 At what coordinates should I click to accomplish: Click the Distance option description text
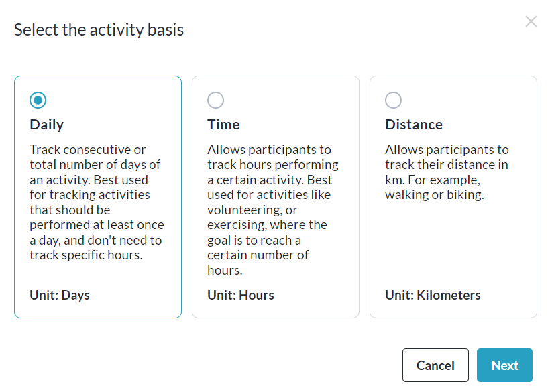(447, 172)
